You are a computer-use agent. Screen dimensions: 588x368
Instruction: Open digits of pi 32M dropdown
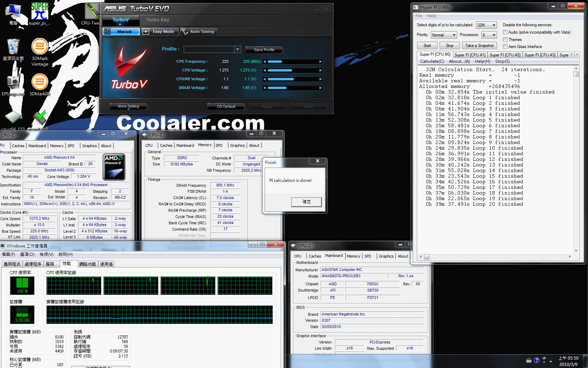coord(486,25)
